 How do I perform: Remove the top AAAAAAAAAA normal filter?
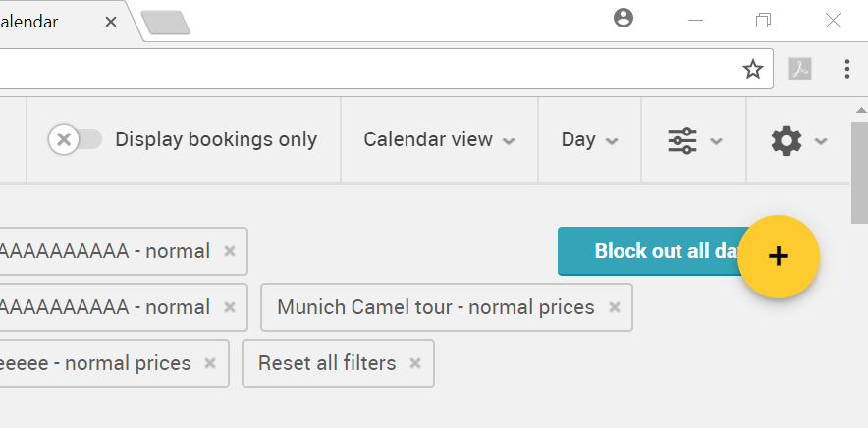point(229,251)
